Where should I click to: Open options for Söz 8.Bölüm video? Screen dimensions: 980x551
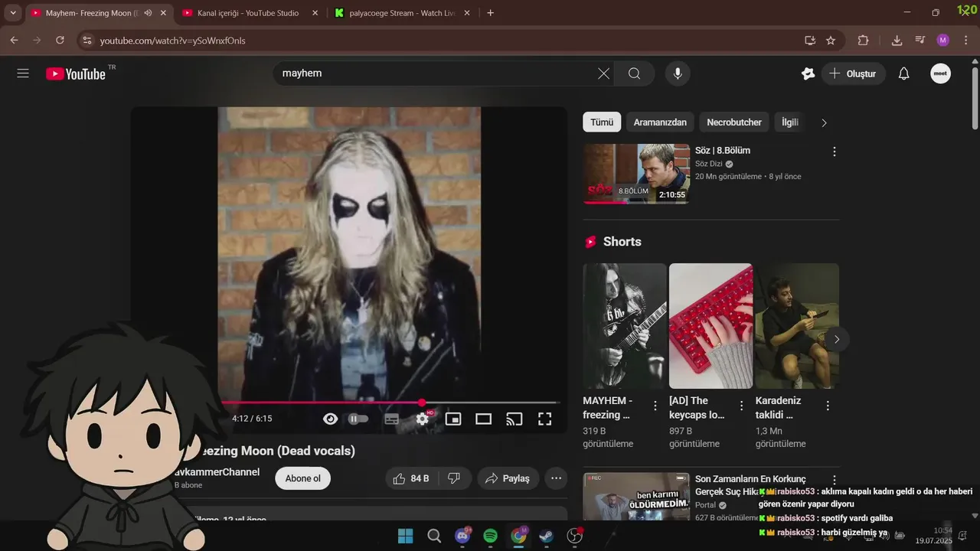tap(835, 152)
